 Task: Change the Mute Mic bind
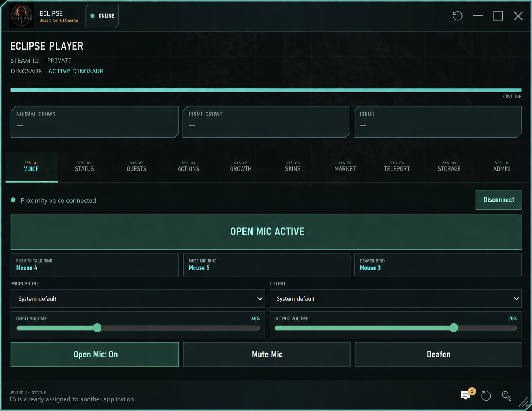266,265
